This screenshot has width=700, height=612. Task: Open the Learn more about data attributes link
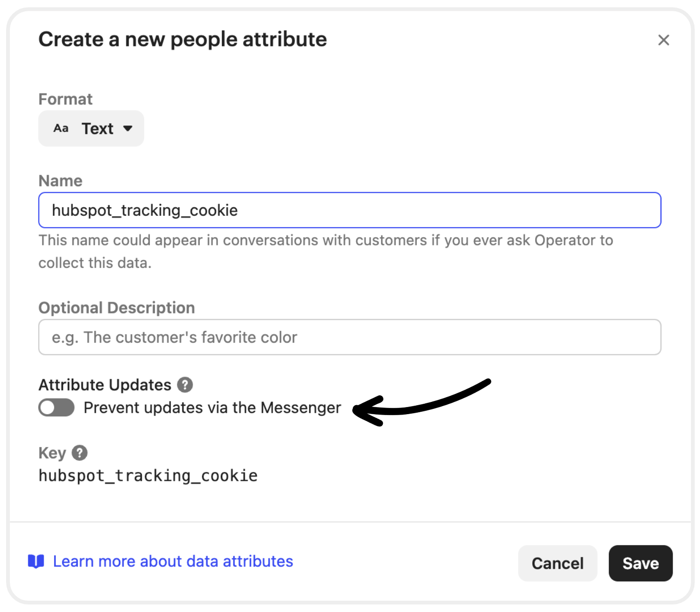[x=173, y=561]
